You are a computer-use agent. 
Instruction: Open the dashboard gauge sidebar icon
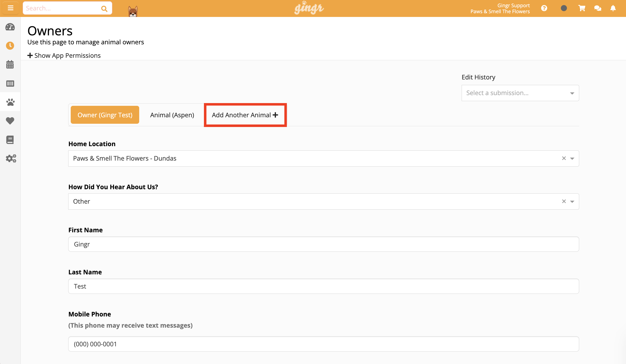(x=10, y=27)
